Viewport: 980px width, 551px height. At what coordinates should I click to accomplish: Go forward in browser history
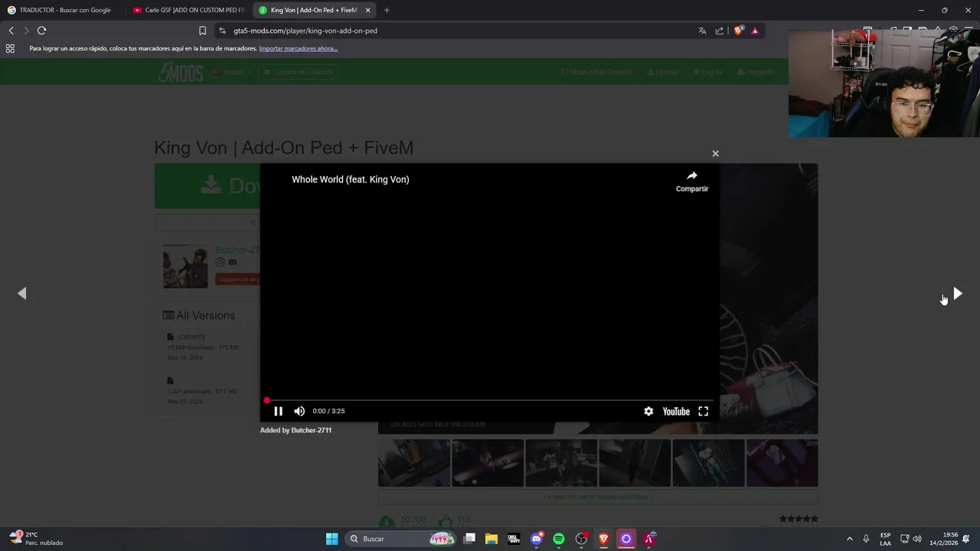click(25, 31)
